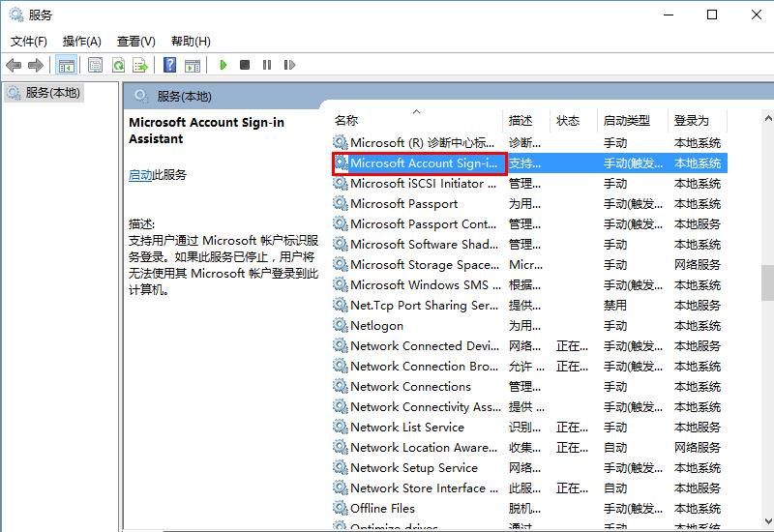Select the Network List Service row

click(x=529, y=427)
